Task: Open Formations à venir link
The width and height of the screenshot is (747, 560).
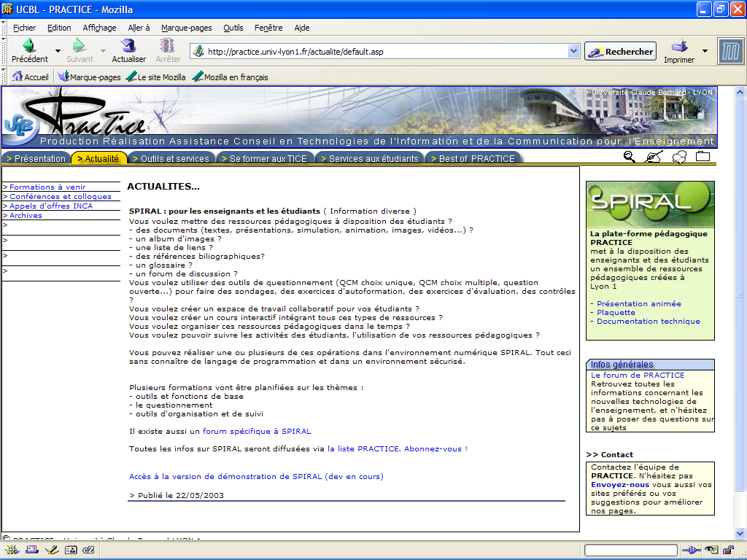Action: coord(47,187)
